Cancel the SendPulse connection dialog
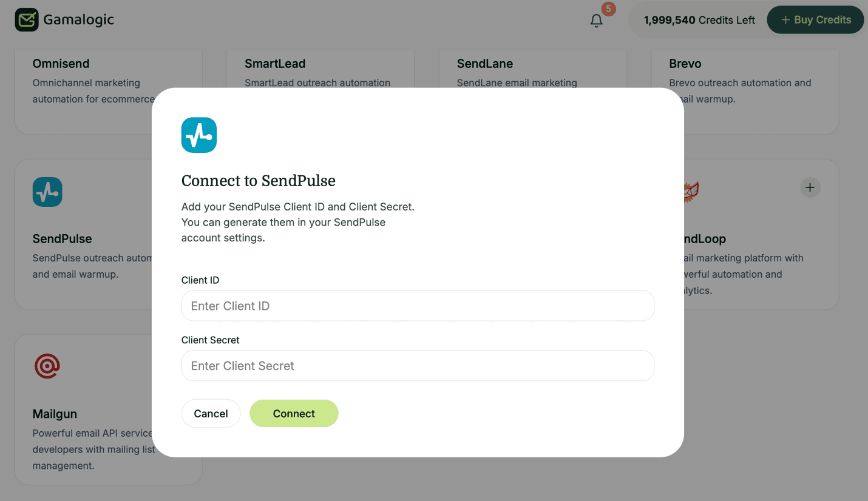This screenshot has width=868, height=501. pyautogui.click(x=211, y=413)
